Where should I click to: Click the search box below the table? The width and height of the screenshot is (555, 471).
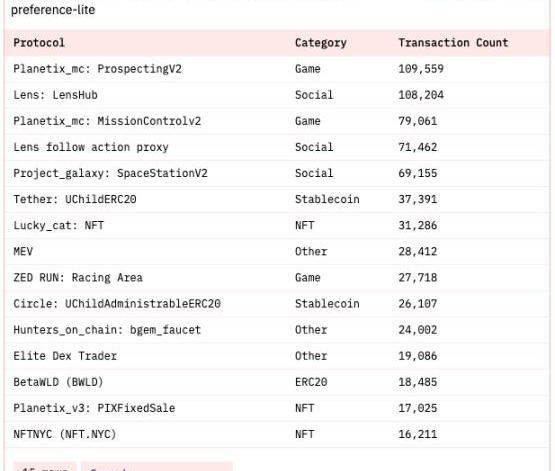pyautogui.click(x=157, y=467)
